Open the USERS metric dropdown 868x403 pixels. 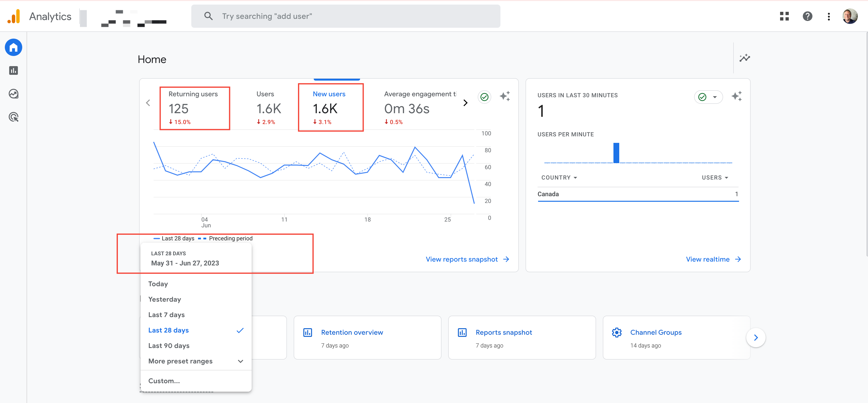[715, 178]
